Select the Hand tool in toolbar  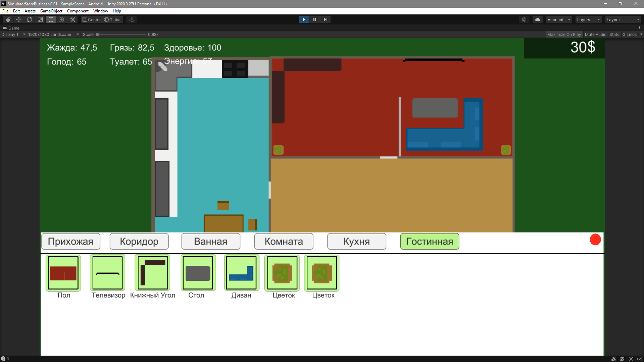coord(8,19)
